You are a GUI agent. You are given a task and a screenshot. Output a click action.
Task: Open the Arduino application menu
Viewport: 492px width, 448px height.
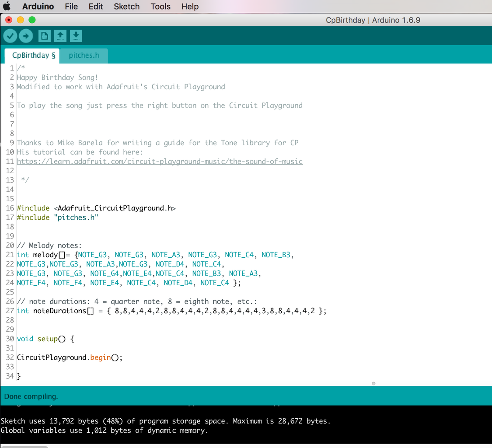click(38, 6)
